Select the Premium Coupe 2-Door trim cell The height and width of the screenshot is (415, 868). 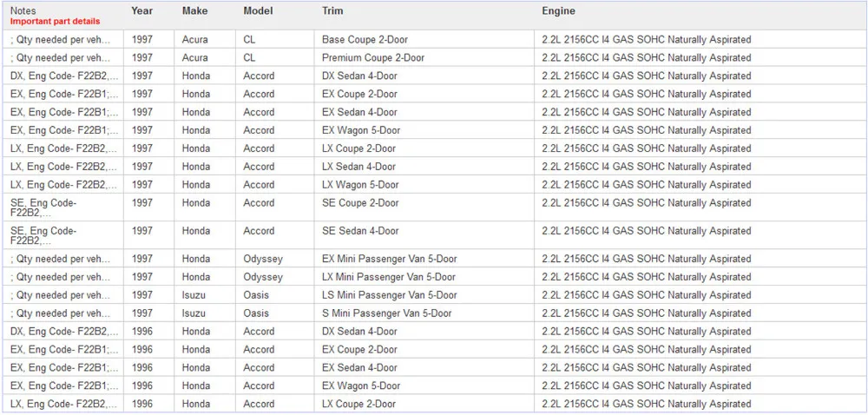pos(373,57)
